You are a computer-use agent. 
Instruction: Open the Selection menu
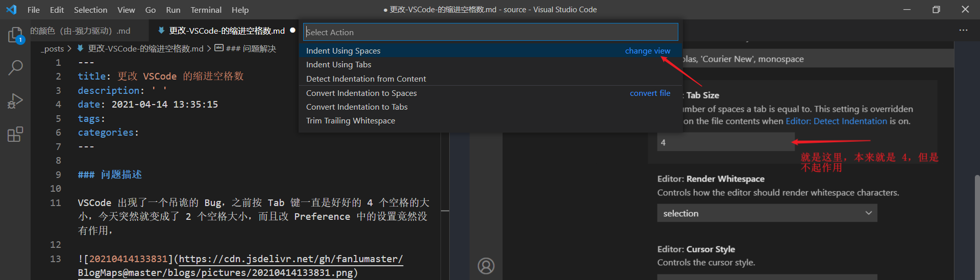tap(90, 10)
